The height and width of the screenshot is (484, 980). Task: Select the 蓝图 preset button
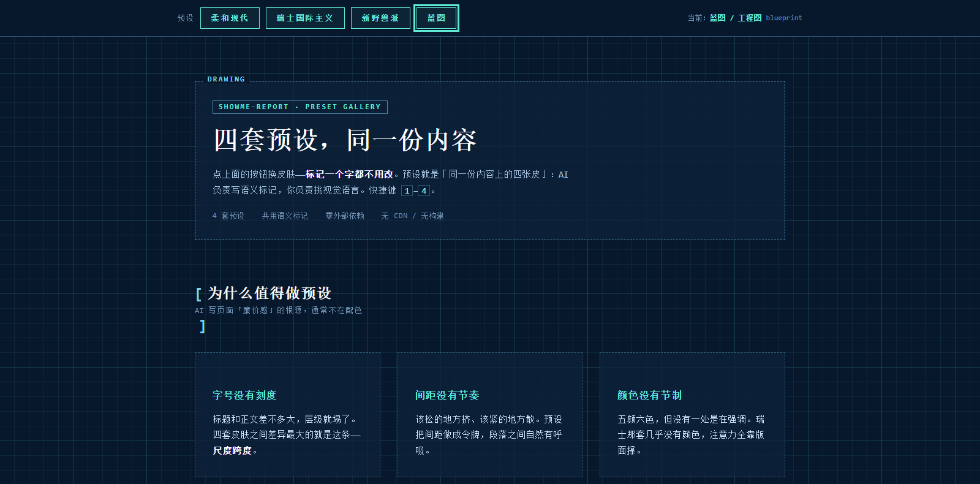(436, 18)
